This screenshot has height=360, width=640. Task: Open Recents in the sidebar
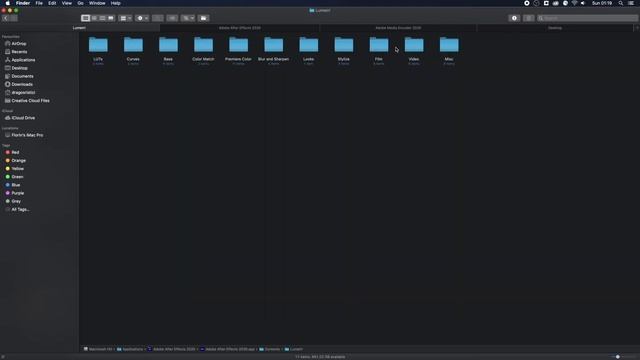(x=19, y=52)
